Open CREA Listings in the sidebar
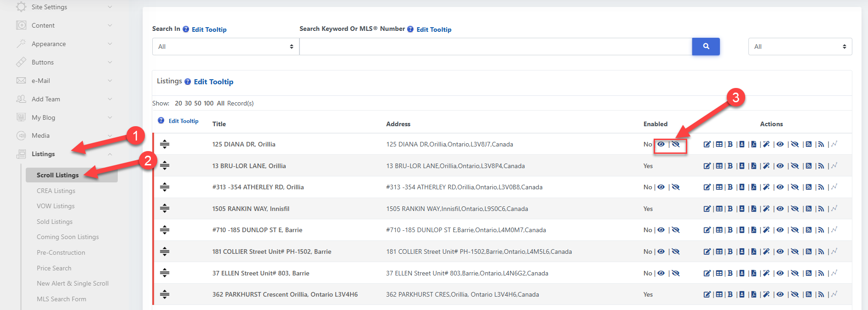Viewport: 868px width, 310px height. [x=56, y=191]
